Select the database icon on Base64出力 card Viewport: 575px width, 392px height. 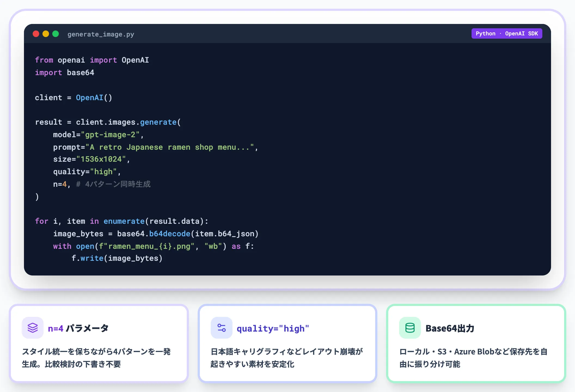click(x=410, y=328)
